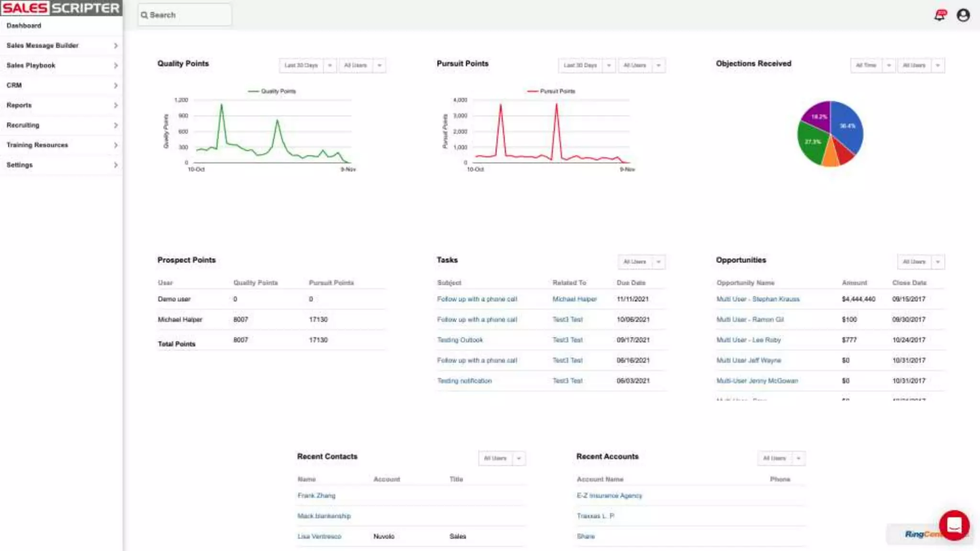This screenshot has height=551, width=980.
Task: Open Michael Halper related-to link
Action: 574,299
